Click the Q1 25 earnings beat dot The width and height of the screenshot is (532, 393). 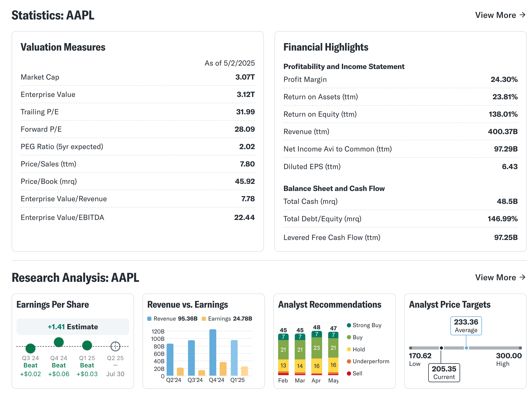[x=87, y=345]
